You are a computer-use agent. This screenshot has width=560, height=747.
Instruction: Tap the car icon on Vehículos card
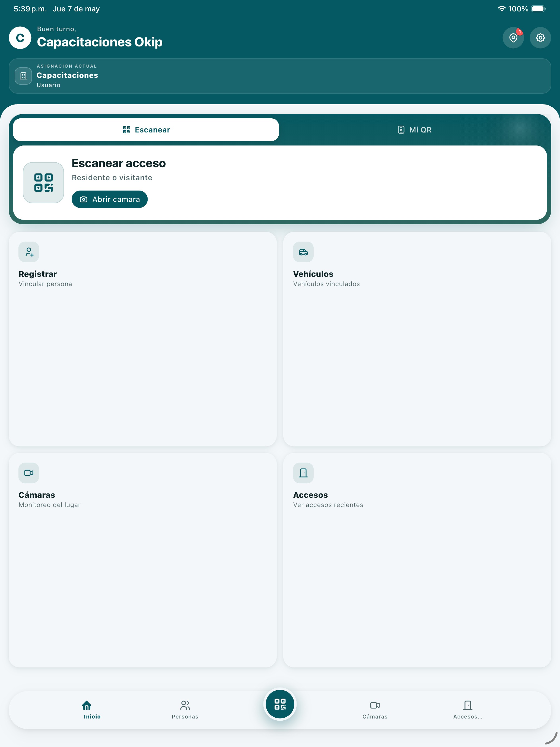303,252
